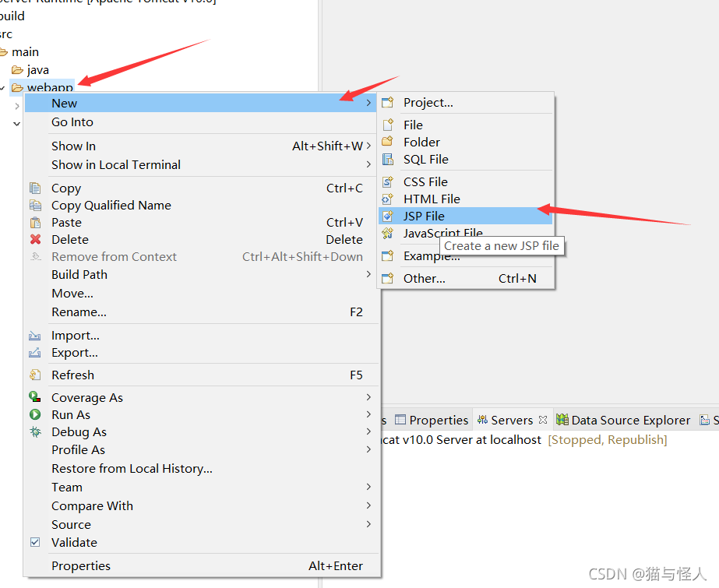
Task: Click the JSP File icon
Action: (387, 216)
